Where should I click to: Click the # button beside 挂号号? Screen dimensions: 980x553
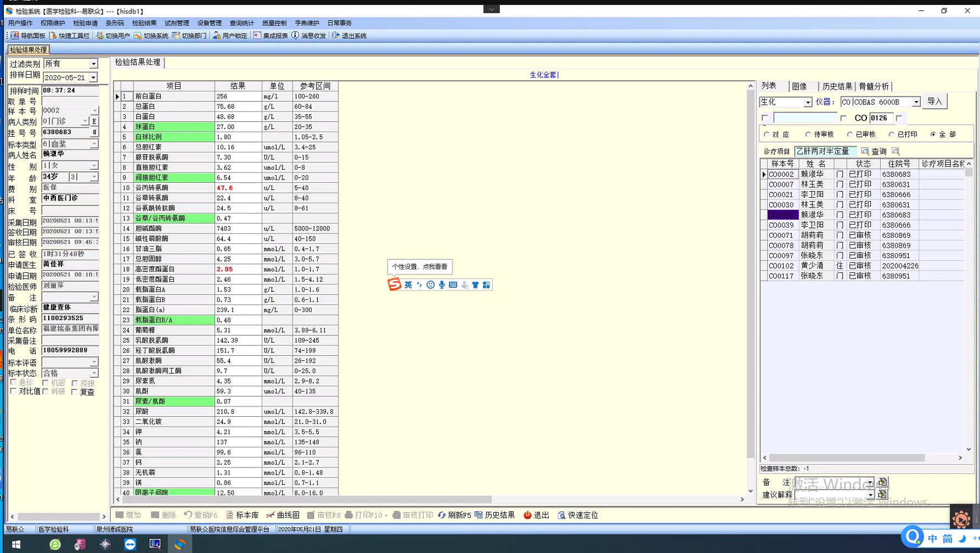click(94, 132)
